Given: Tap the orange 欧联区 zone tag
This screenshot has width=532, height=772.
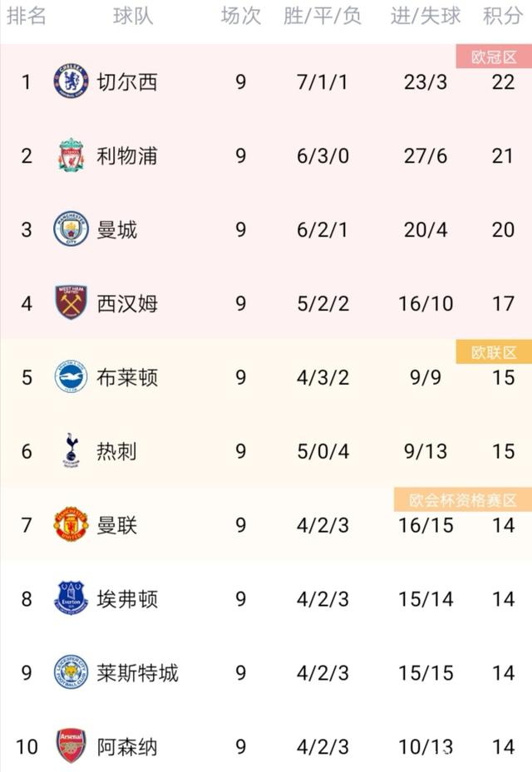Looking at the screenshot, I should click(x=493, y=352).
